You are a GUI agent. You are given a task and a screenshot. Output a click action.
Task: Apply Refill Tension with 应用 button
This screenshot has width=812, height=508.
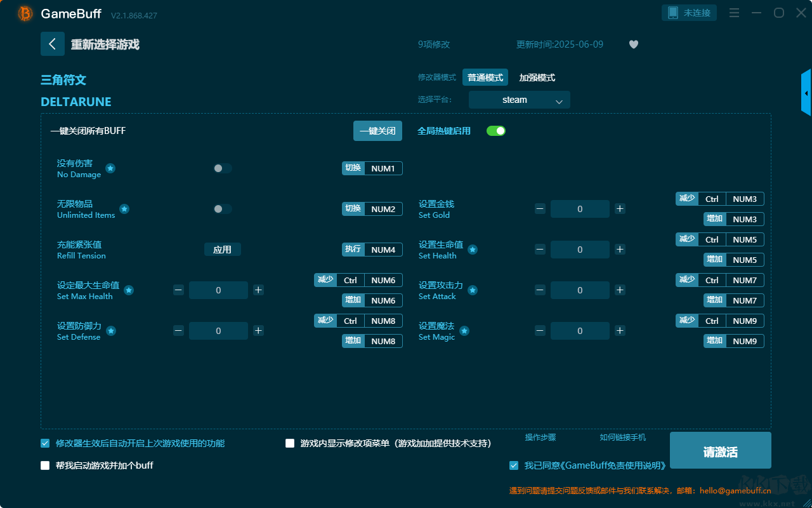point(223,250)
